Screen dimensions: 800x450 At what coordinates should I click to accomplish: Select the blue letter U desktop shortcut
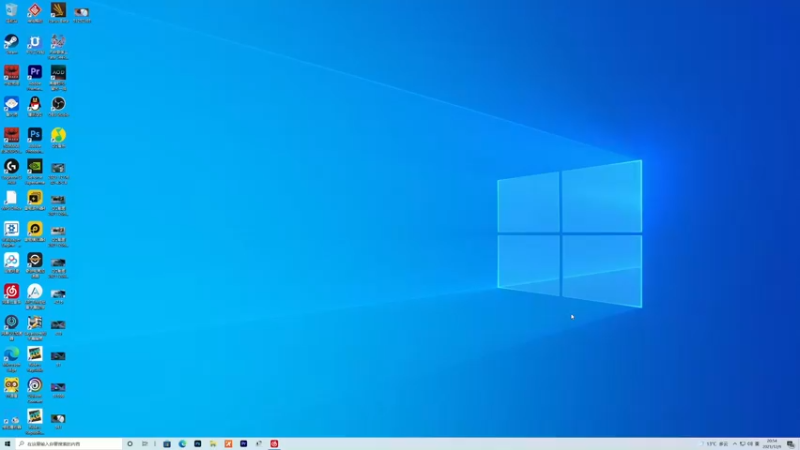[x=35, y=44]
